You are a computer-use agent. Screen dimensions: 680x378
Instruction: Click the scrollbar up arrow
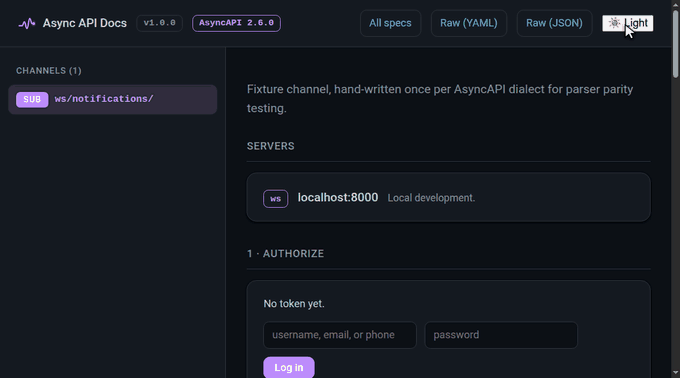point(675,4)
